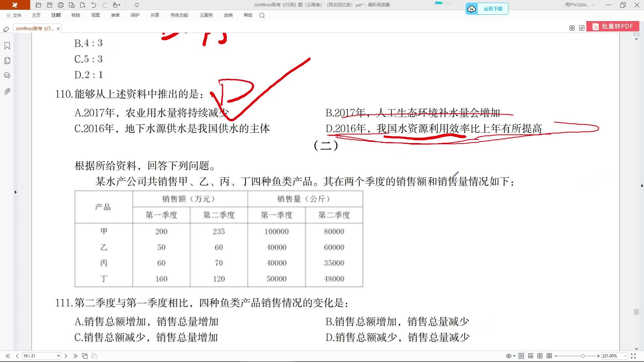Viewport: 644px width, 362px height.
Task: Open the page number dropdown
Action: tap(58, 356)
